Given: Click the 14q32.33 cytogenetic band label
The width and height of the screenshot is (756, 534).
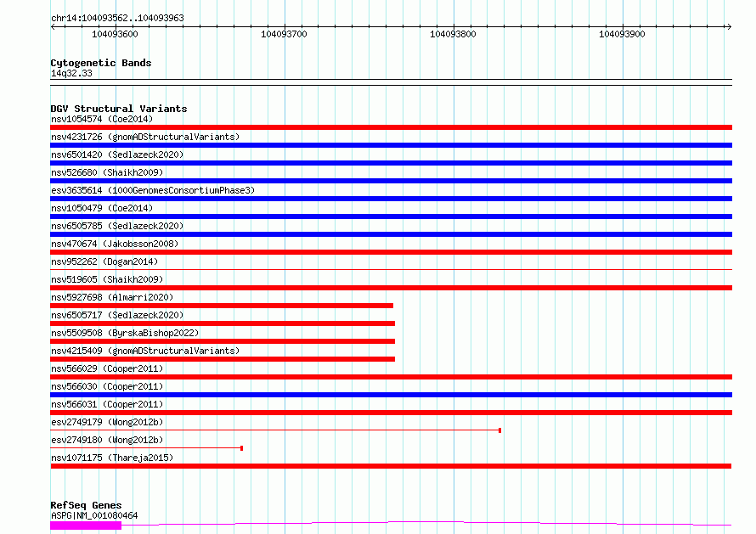Looking at the screenshot, I should [x=71, y=73].
